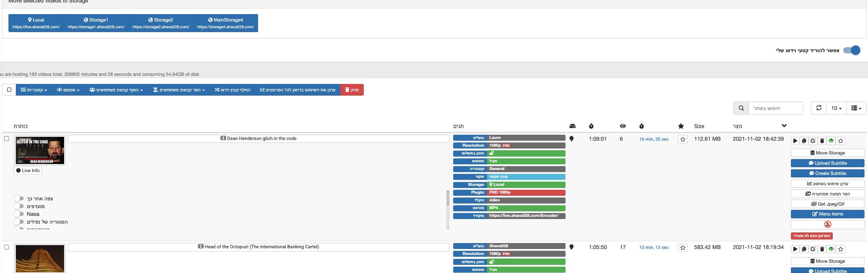This screenshot has width=868, height=273.
Task: Sort by the storage drive column icon
Action: pyautogui.click(x=573, y=126)
